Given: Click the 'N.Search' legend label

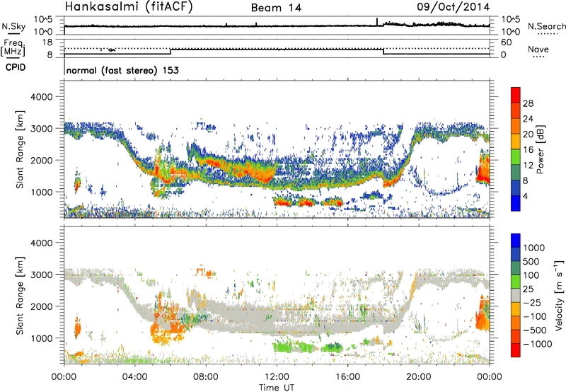Looking at the screenshot, I should (546, 26).
